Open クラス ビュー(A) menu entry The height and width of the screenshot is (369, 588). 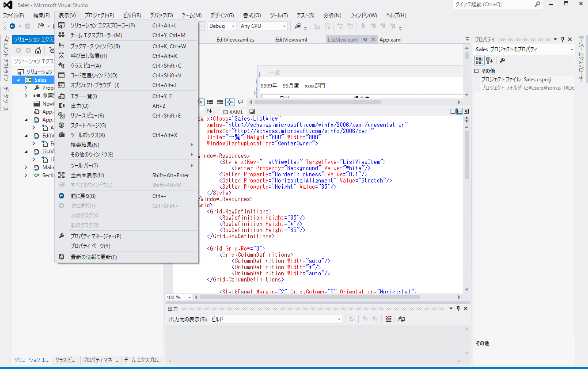click(x=126, y=66)
